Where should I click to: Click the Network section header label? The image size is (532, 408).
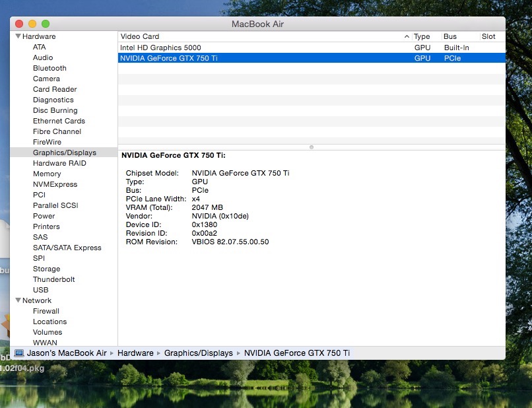point(37,300)
